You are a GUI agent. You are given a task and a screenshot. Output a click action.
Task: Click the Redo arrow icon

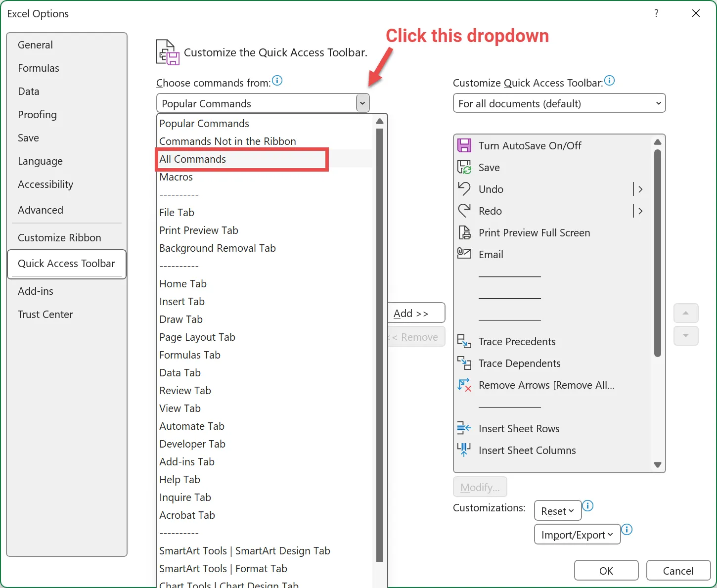click(464, 211)
